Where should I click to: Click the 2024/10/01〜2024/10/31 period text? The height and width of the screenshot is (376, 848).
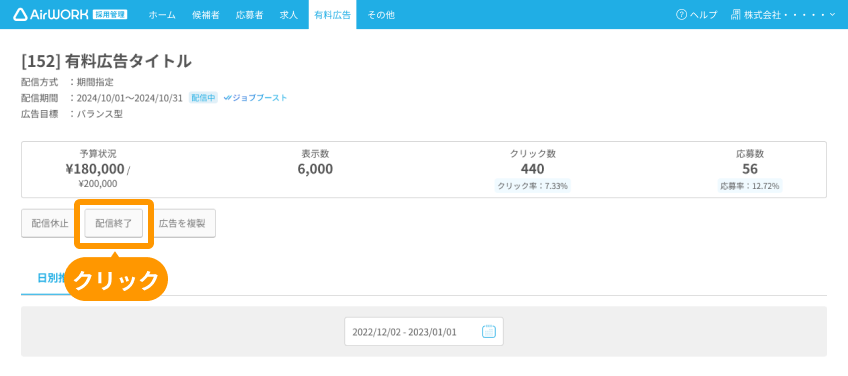click(x=130, y=98)
